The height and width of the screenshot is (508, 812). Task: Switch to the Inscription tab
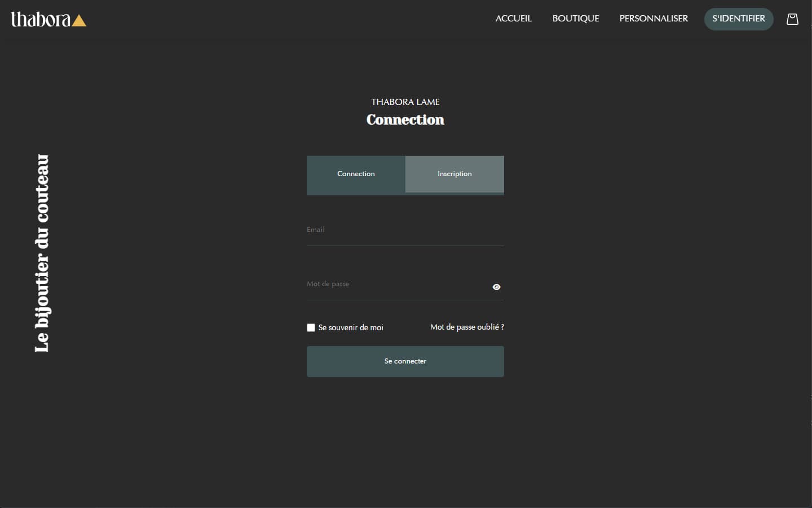coord(454,174)
